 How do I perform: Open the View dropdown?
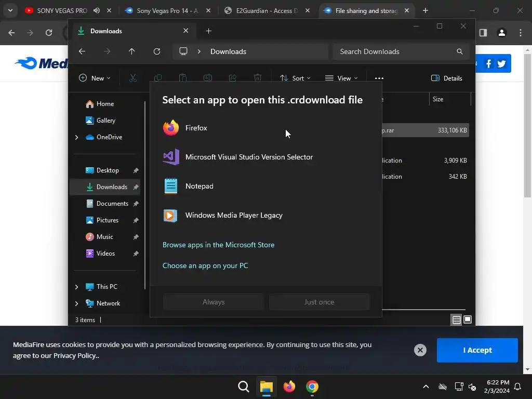[341, 78]
